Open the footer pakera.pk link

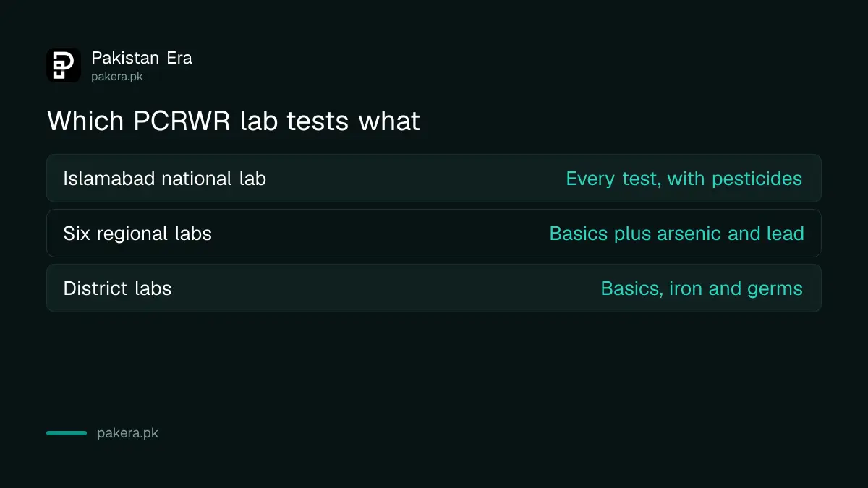[127, 434]
